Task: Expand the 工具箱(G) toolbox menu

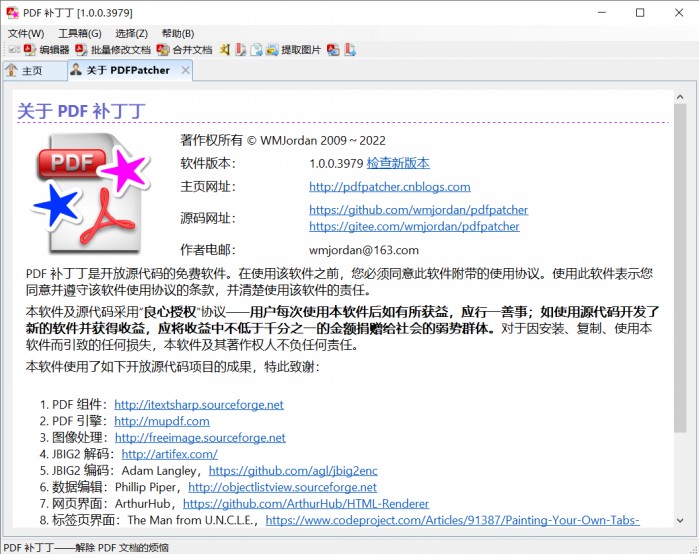Action: click(79, 33)
